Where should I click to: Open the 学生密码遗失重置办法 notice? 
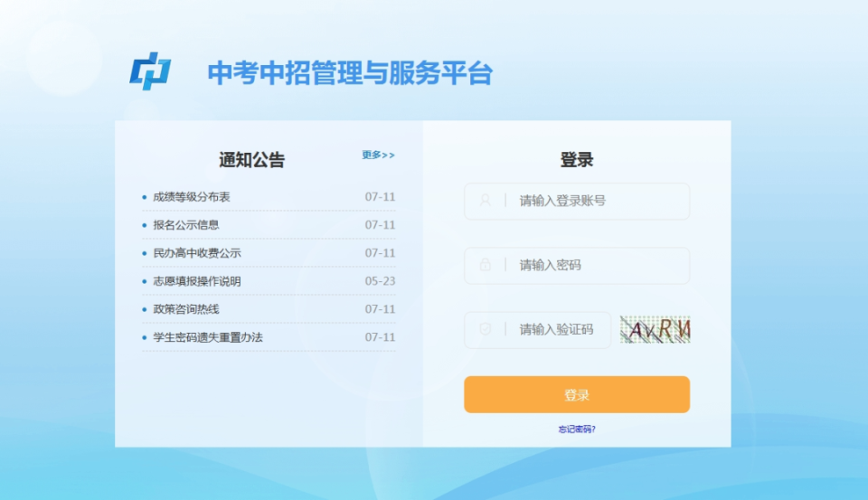208,337
